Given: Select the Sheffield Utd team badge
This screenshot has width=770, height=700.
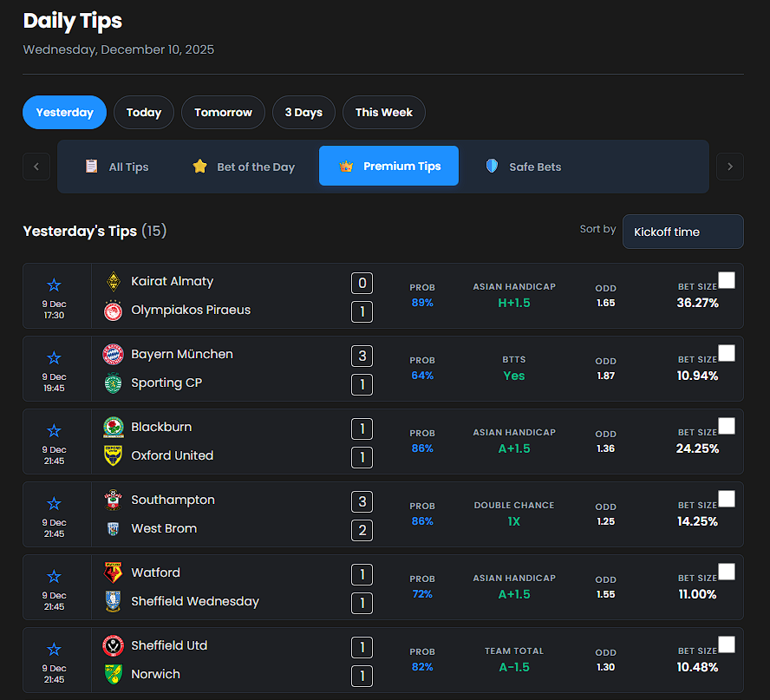Looking at the screenshot, I should pos(113,645).
